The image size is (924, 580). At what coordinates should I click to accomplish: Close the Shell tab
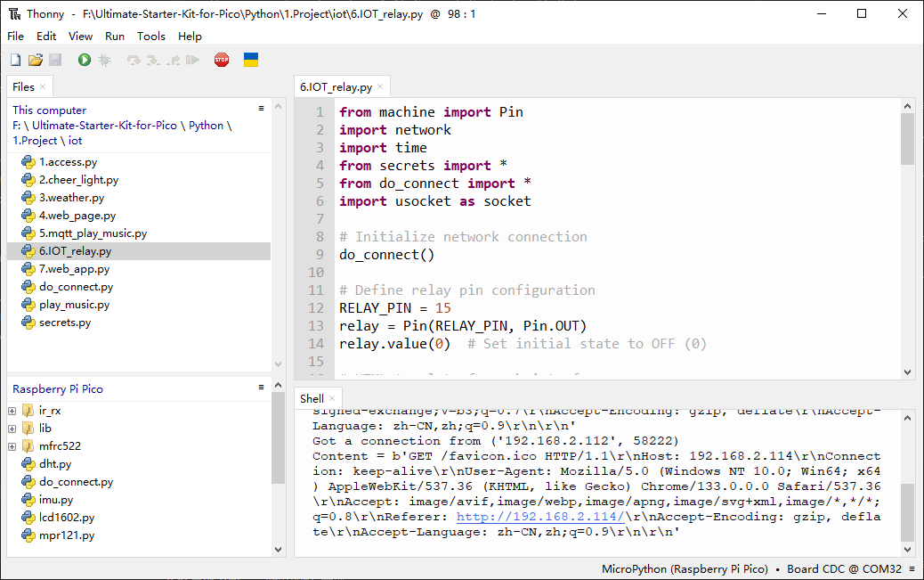pos(332,398)
